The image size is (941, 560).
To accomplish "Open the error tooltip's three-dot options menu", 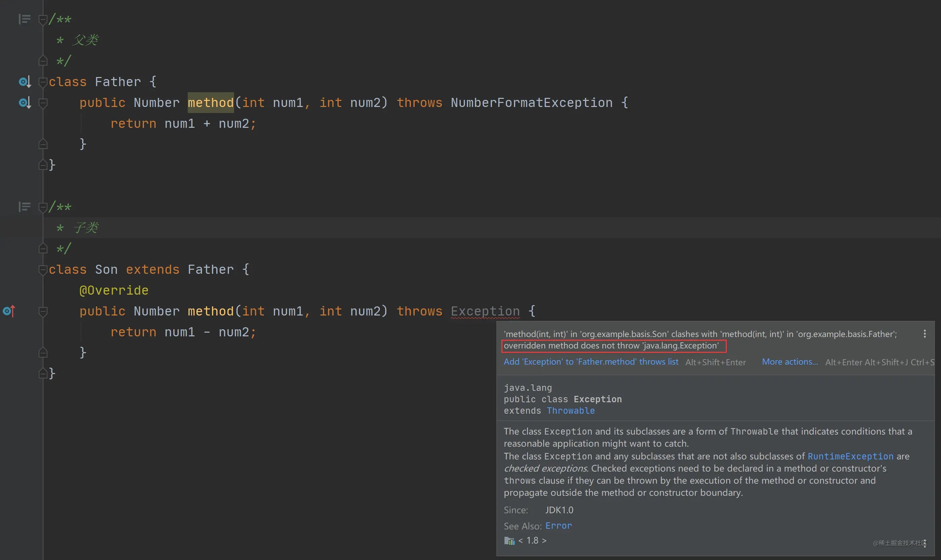I will tap(925, 334).
